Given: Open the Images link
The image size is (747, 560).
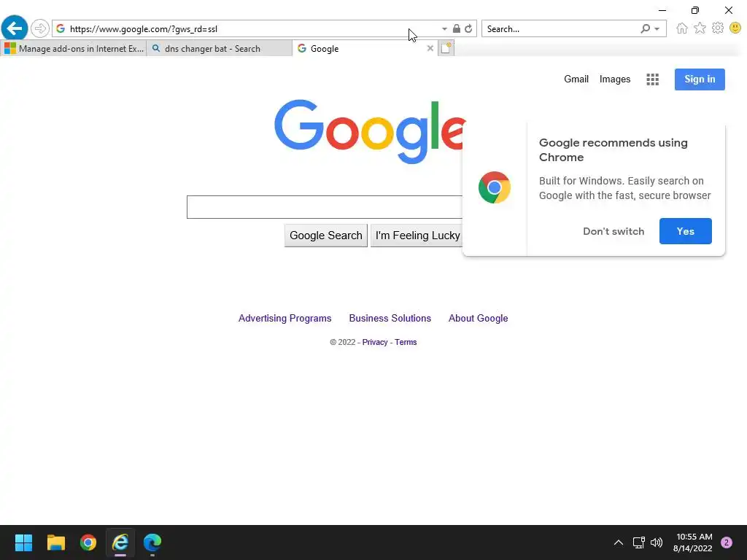Looking at the screenshot, I should (614, 79).
